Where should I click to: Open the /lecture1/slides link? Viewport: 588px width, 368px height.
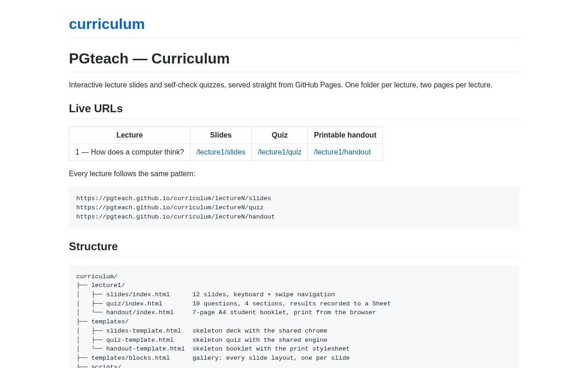[221, 152]
